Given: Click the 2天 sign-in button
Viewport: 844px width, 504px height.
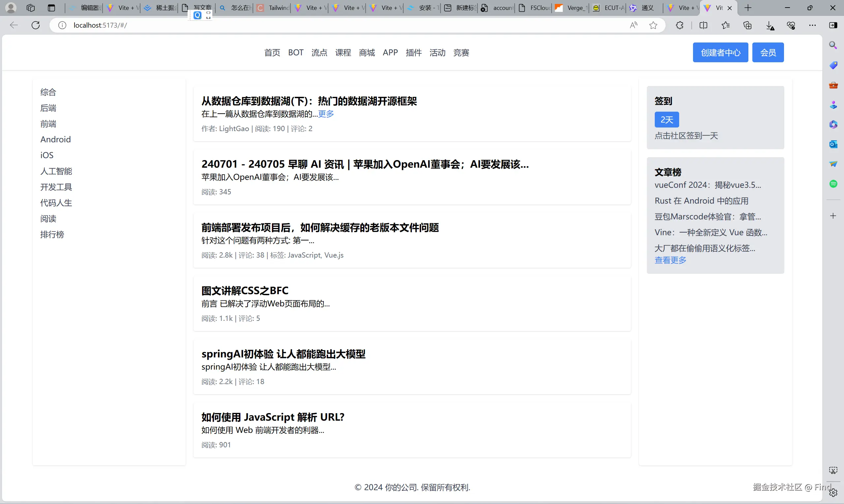Looking at the screenshot, I should 666,120.
